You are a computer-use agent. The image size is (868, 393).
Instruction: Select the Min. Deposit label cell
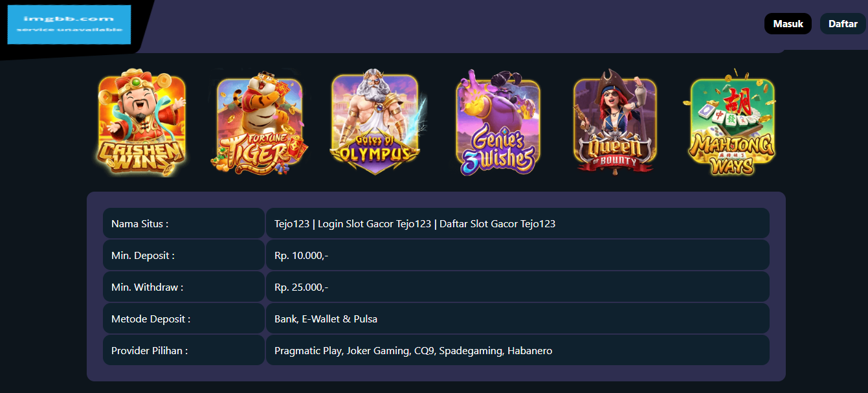(x=184, y=255)
